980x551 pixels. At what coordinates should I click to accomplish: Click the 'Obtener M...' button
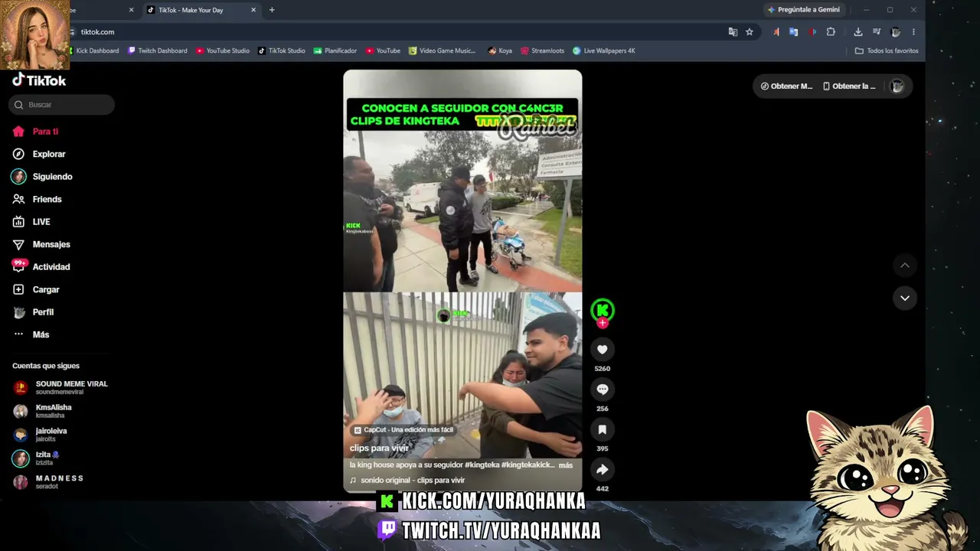[787, 86]
